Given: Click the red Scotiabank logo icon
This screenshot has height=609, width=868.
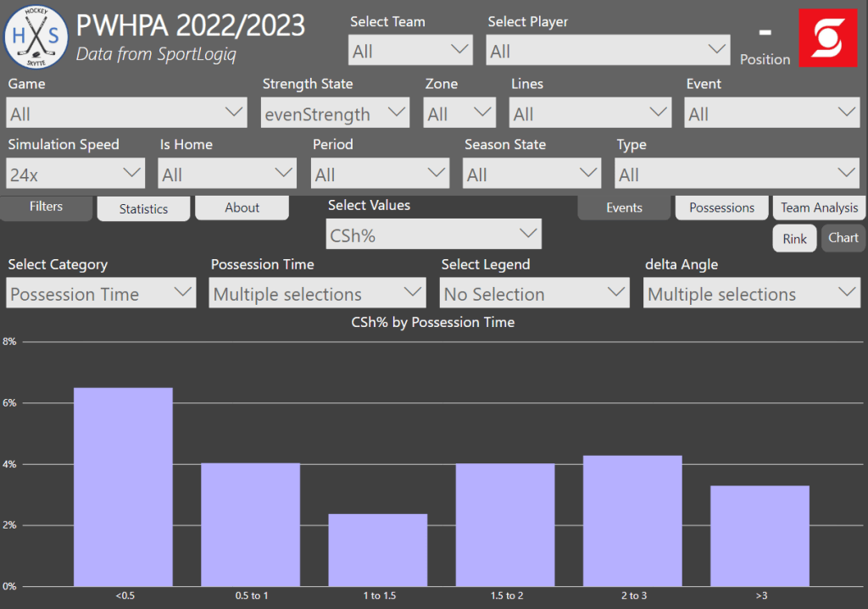Looking at the screenshot, I should pos(827,38).
